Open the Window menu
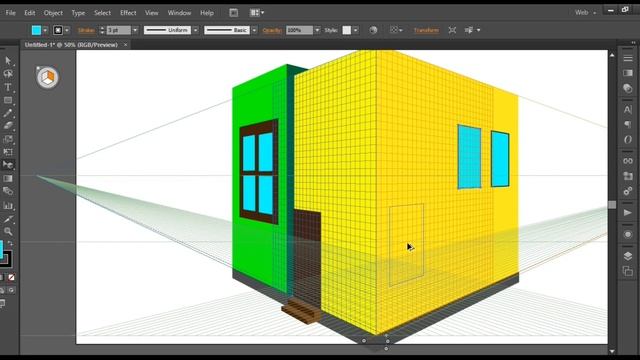 (x=179, y=13)
